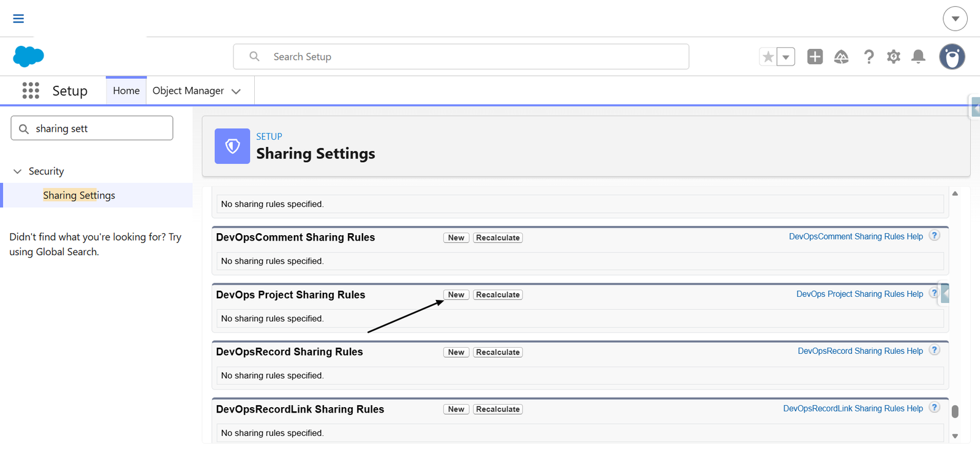Click the favorites star icon

(x=768, y=57)
